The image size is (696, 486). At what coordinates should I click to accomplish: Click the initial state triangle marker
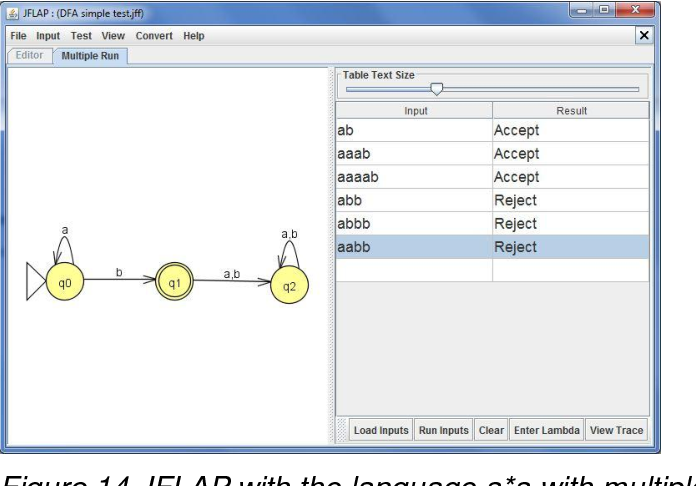35,283
